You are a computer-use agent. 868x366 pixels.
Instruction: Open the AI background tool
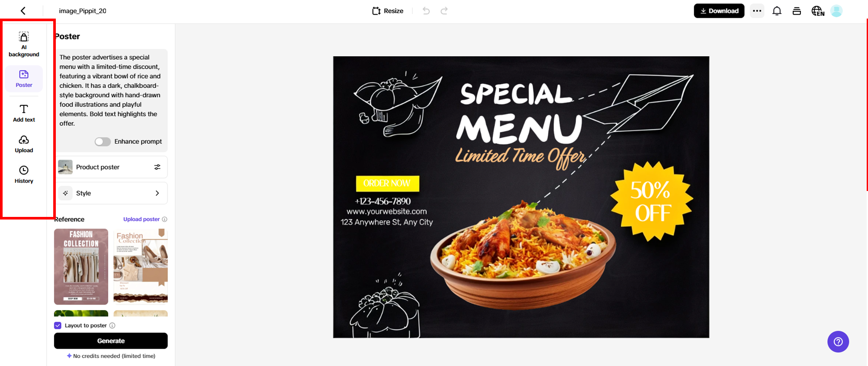tap(24, 45)
